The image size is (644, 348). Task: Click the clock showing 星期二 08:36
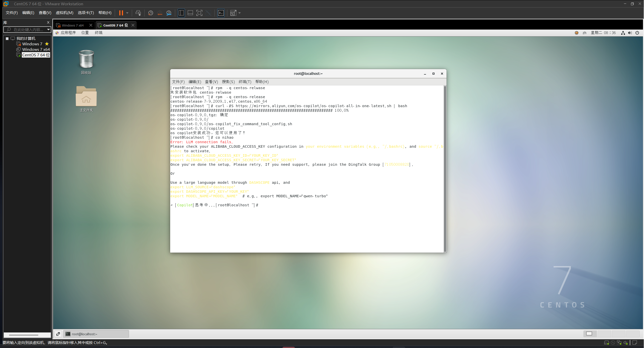point(603,33)
